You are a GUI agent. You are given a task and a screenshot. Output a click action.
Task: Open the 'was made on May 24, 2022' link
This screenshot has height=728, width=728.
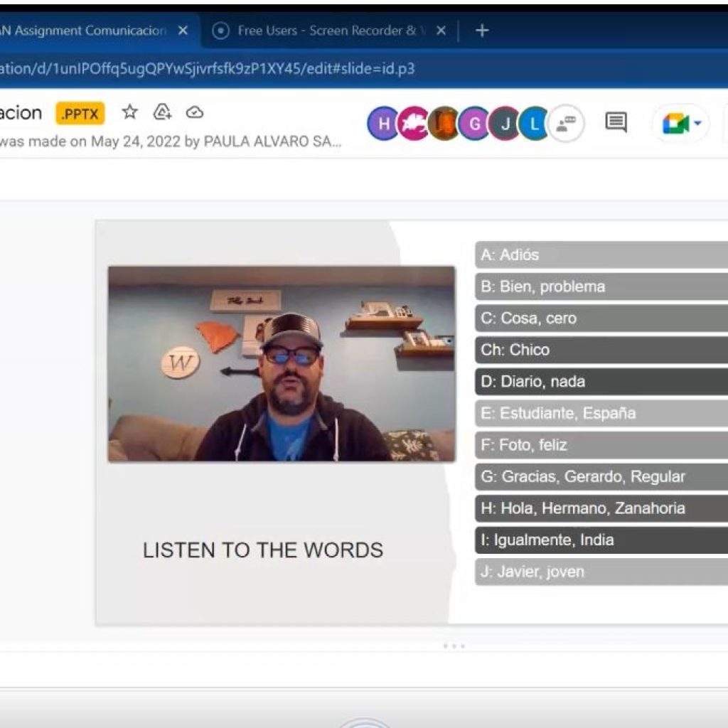coord(171,141)
